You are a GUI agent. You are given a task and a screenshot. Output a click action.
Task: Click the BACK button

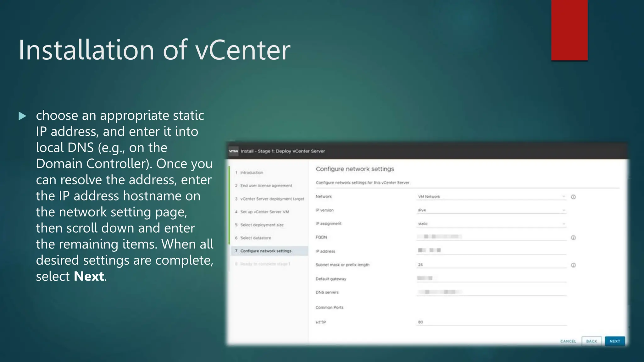click(591, 341)
